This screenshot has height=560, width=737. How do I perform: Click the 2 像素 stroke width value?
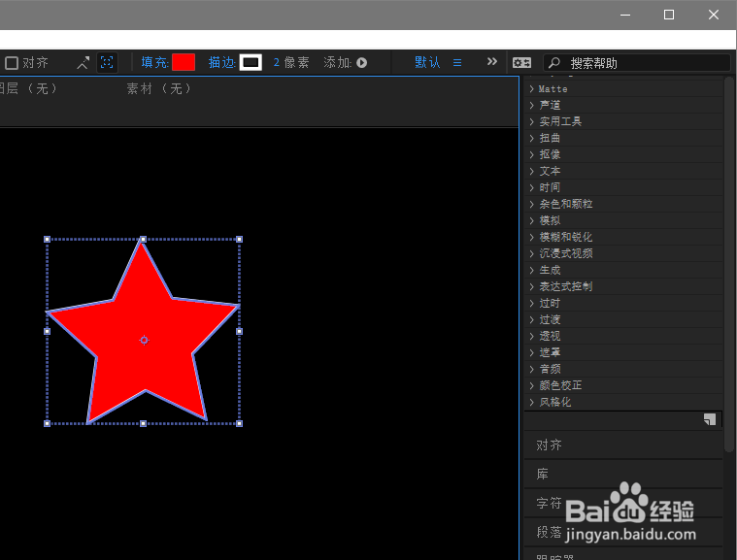coord(291,62)
